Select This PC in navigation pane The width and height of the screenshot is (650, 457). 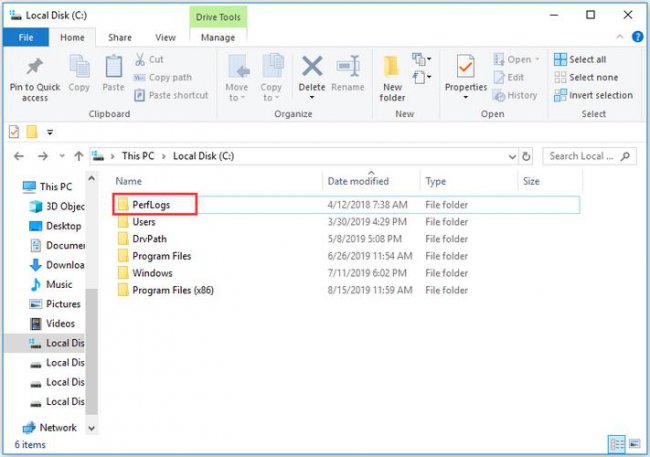pos(47,187)
